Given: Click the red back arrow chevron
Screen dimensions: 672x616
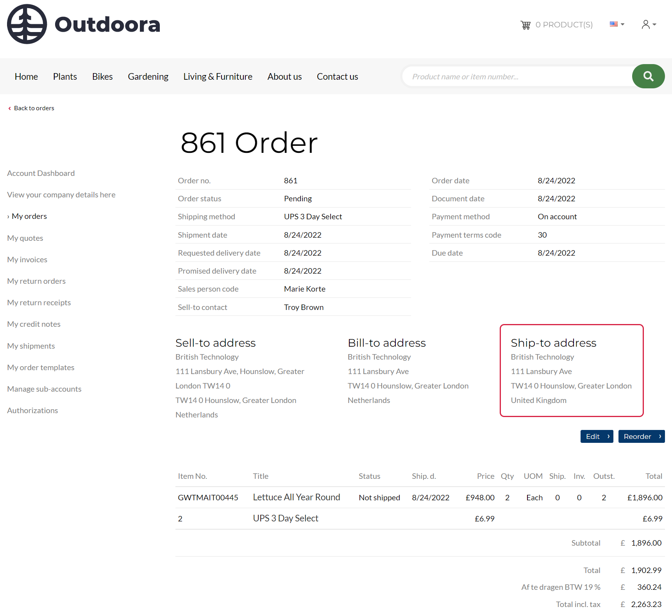Looking at the screenshot, I should click(x=9, y=109).
